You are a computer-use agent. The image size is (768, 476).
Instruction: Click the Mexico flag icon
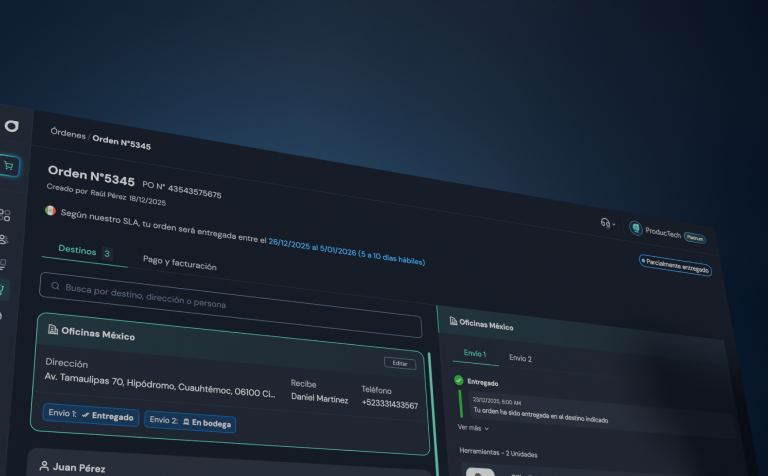coord(50,210)
